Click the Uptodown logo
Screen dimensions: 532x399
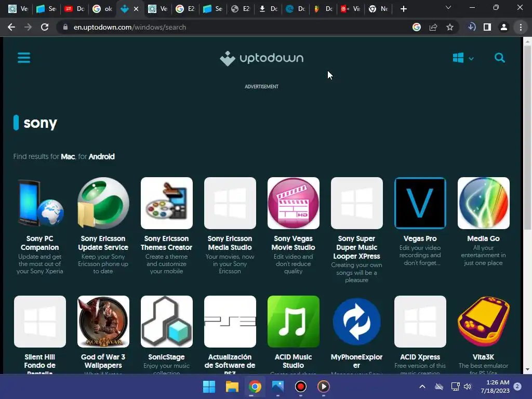point(262,58)
